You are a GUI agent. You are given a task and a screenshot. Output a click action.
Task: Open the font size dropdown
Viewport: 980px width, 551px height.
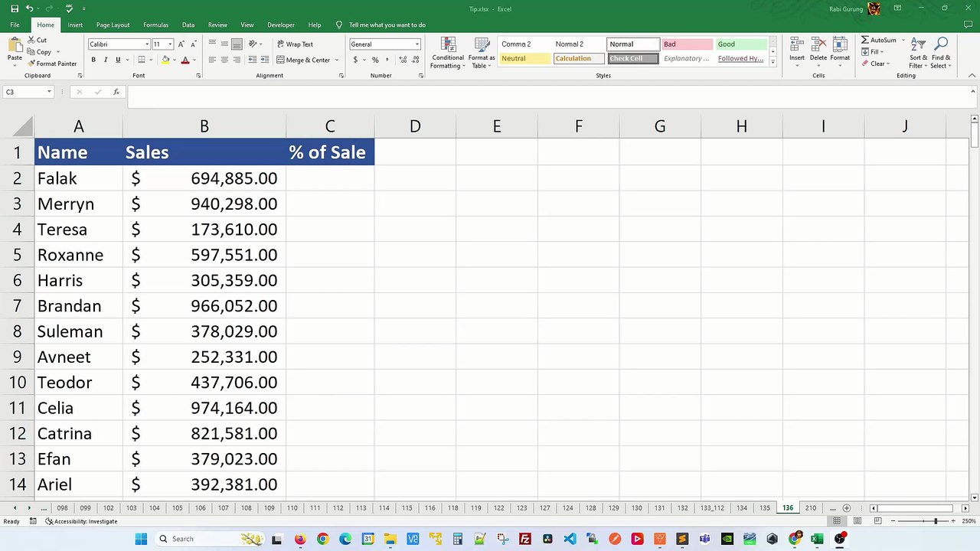[x=170, y=44]
